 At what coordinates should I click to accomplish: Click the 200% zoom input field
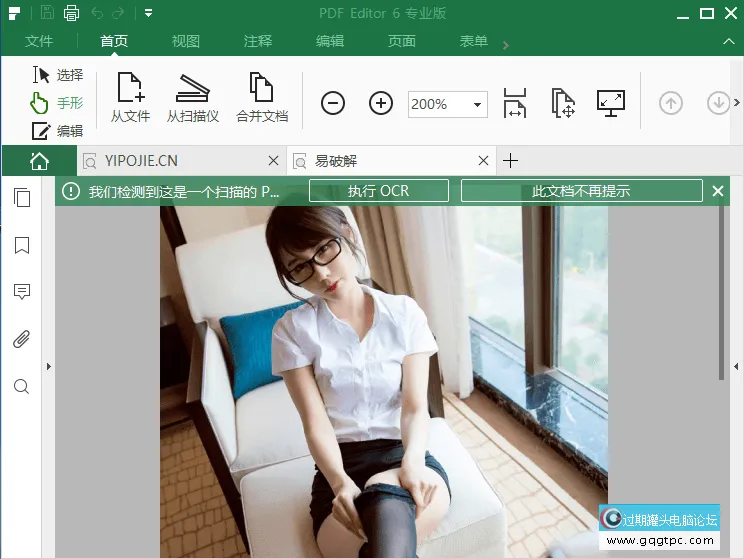point(439,104)
